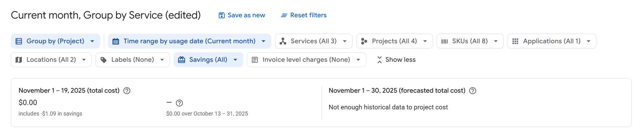This screenshot has height=135, width=644.
Task: Select the Savings (All) filter label
Action: click(x=208, y=60)
